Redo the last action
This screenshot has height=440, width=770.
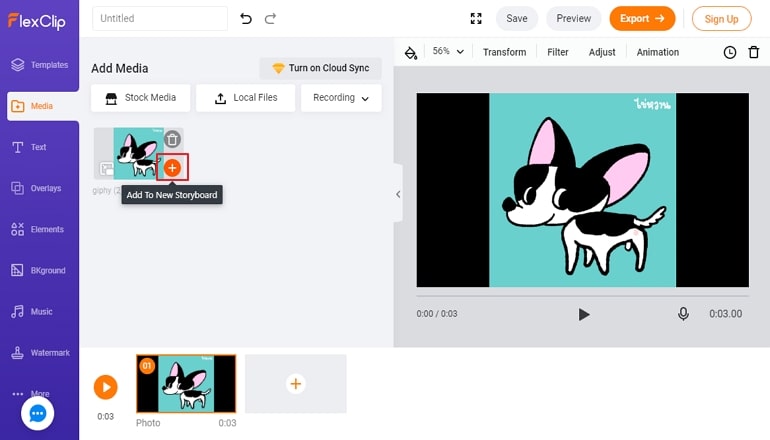point(270,19)
